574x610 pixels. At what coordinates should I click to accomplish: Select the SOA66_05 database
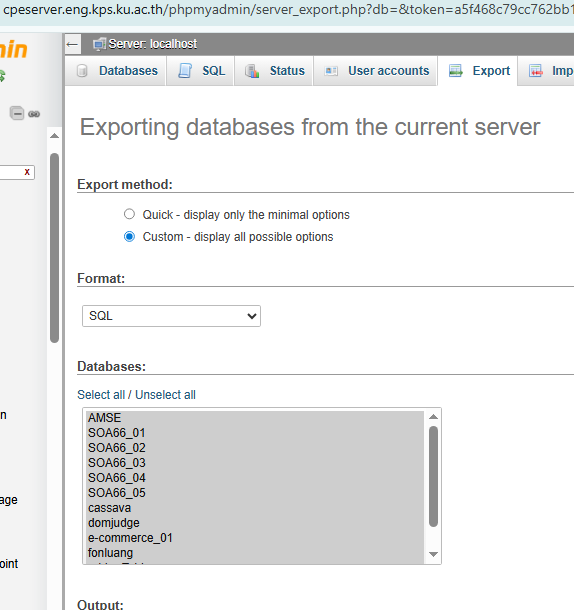pos(255,493)
